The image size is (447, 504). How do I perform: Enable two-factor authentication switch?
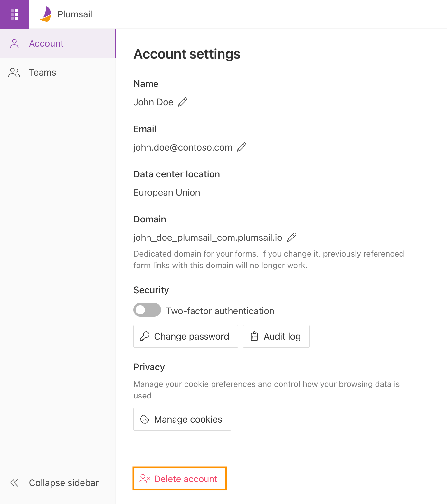147,310
